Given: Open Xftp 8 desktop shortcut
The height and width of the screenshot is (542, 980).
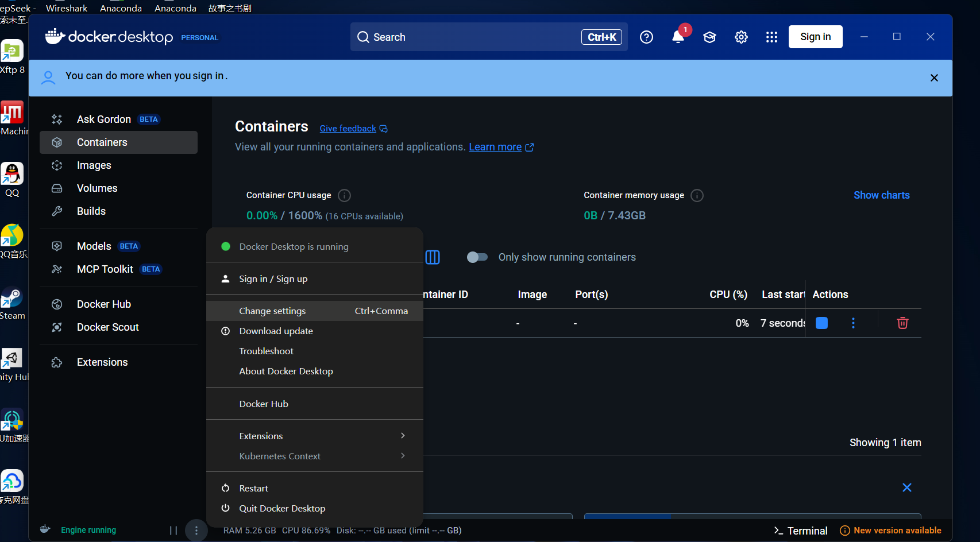Looking at the screenshot, I should pyautogui.click(x=12, y=57).
